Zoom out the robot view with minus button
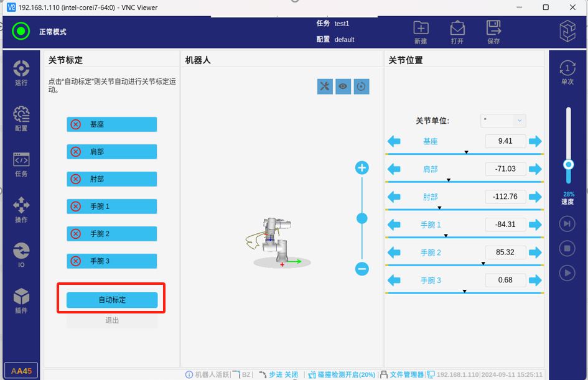The height and width of the screenshot is (380, 588). pos(362,269)
